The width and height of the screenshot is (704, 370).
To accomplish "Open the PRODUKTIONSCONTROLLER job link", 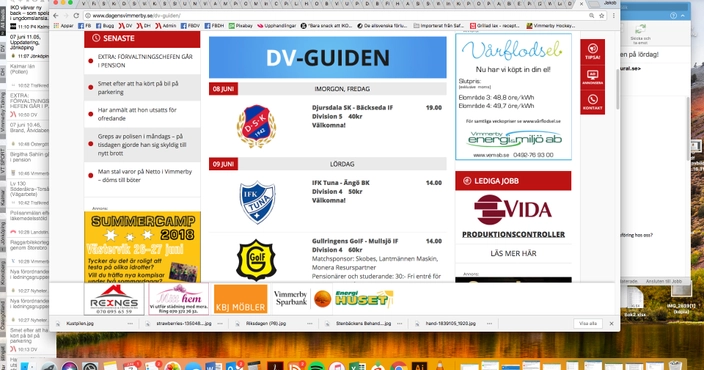I will (514, 234).
